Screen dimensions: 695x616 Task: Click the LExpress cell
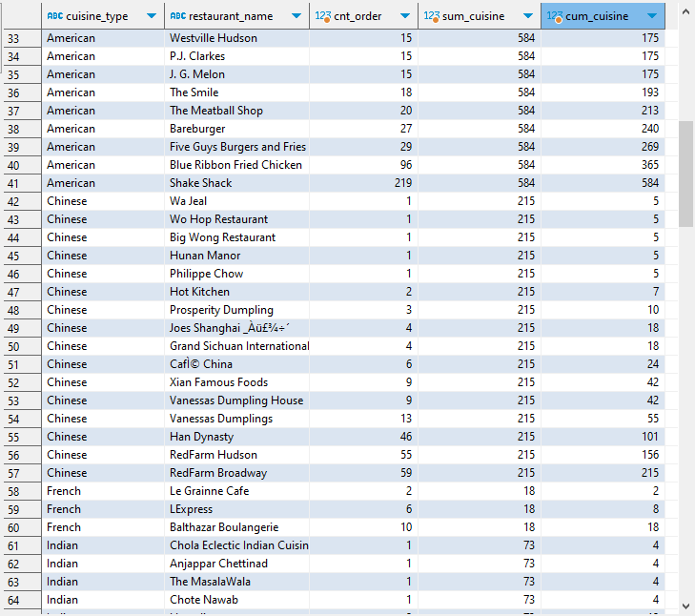coord(236,509)
